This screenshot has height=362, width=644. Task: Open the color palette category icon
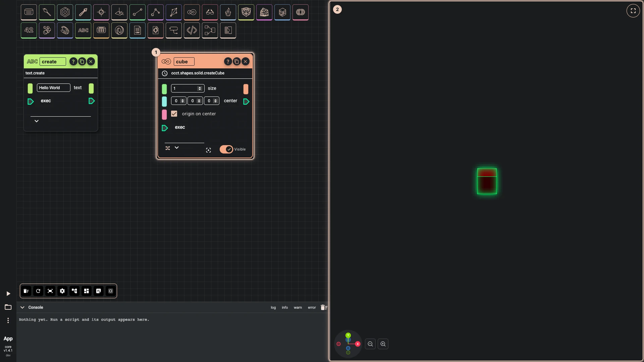click(x=65, y=30)
